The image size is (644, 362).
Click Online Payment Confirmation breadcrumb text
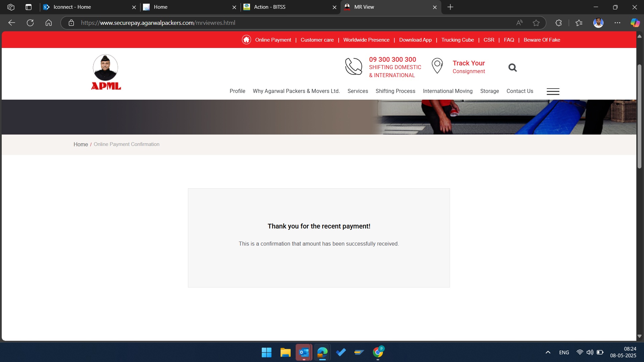127,144
